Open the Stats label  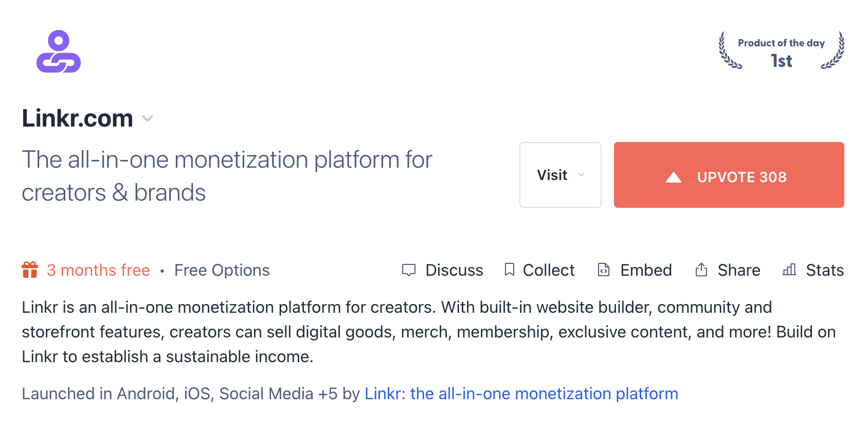pos(825,270)
